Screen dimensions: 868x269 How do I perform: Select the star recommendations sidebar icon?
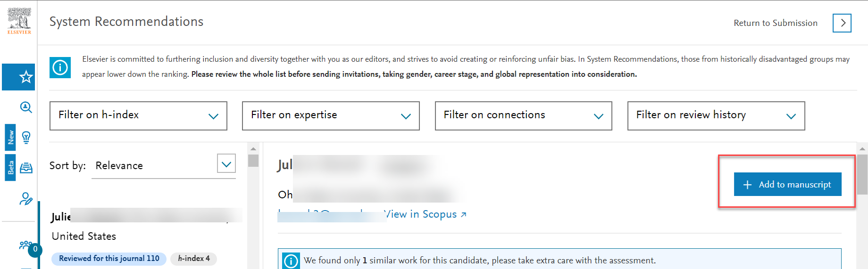[x=26, y=77]
